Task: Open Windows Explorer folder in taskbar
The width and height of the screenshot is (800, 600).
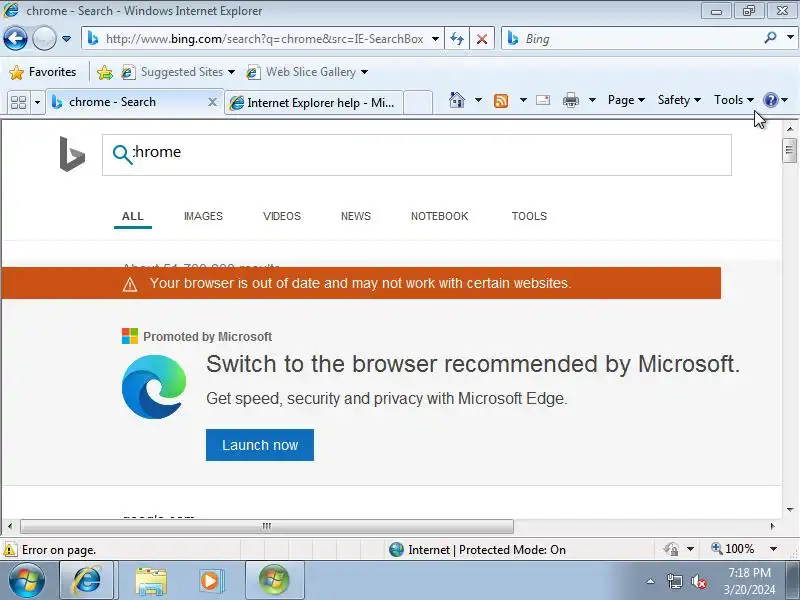Action: tap(151, 581)
